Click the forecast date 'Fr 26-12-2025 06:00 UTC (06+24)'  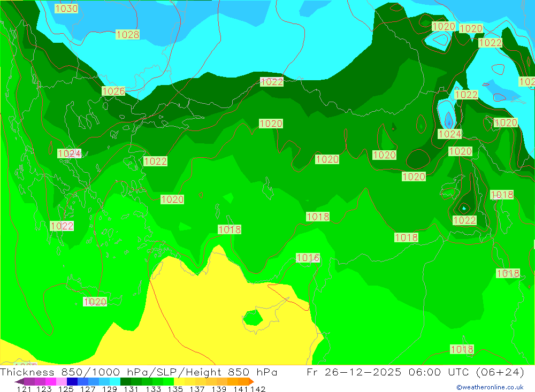pos(415,372)
